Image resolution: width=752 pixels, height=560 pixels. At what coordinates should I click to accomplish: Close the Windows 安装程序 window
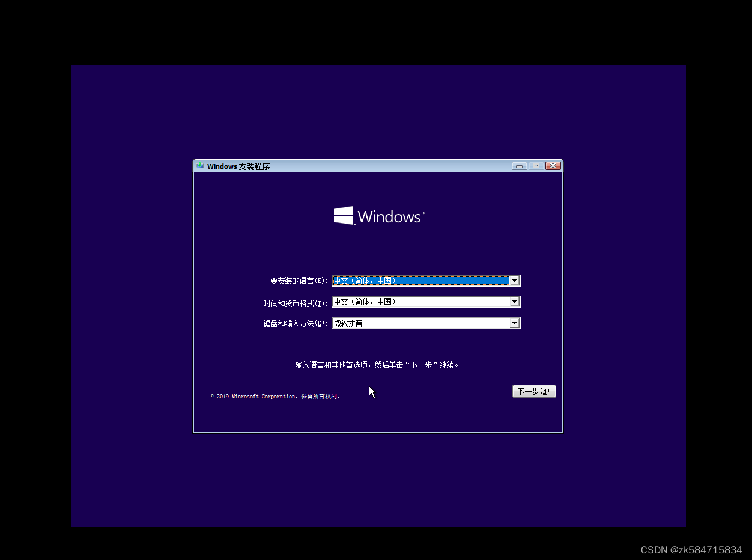(x=553, y=166)
